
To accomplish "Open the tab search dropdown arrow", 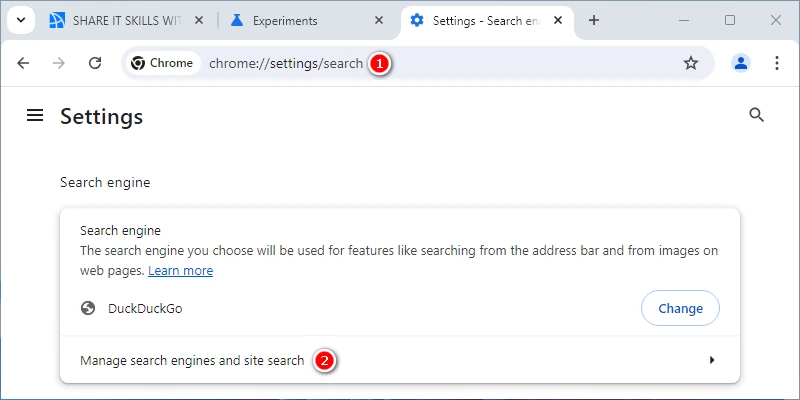I will pos(21,21).
